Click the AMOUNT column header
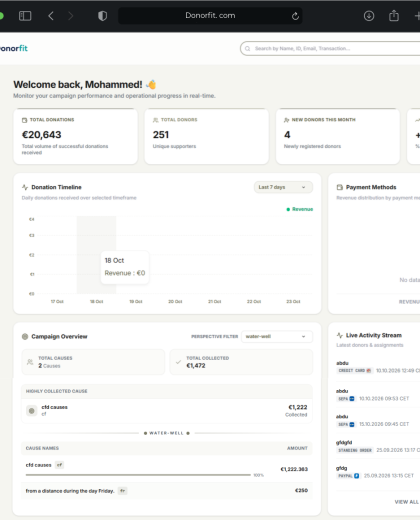This screenshot has width=420, height=520. pyautogui.click(x=297, y=448)
